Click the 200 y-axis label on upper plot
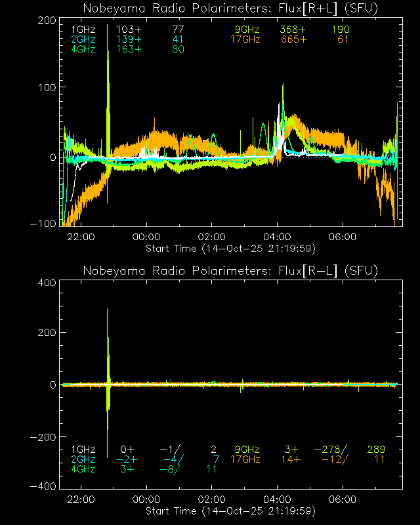Image resolution: width=420 pixels, height=525 pixels. (x=45, y=20)
